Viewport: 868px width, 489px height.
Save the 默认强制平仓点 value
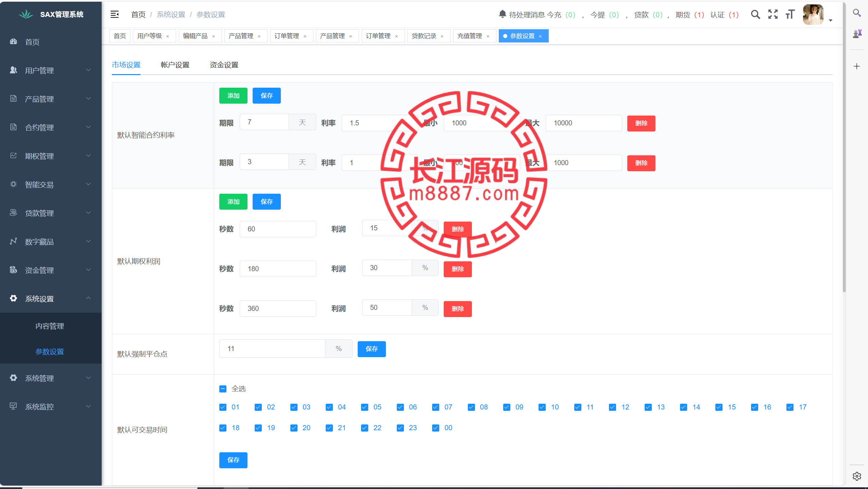[x=372, y=349]
